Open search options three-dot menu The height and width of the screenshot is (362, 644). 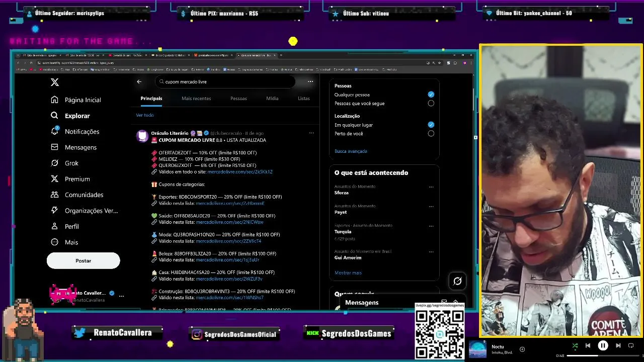pyautogui.click(x=310, y=81)
